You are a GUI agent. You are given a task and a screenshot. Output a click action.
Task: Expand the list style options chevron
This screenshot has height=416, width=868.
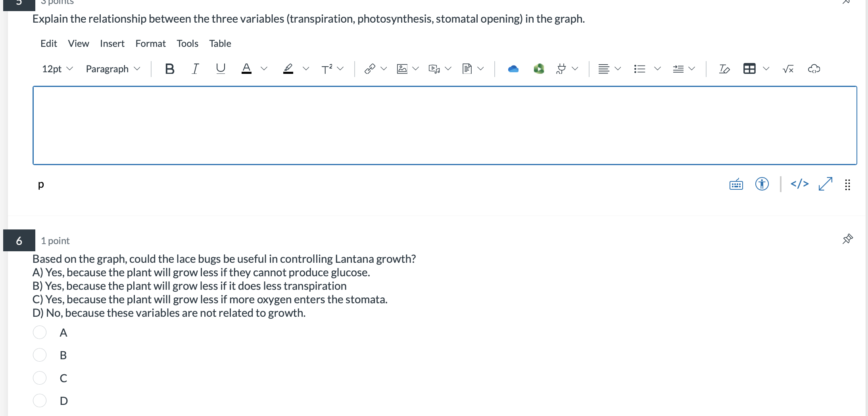(657, 69)
